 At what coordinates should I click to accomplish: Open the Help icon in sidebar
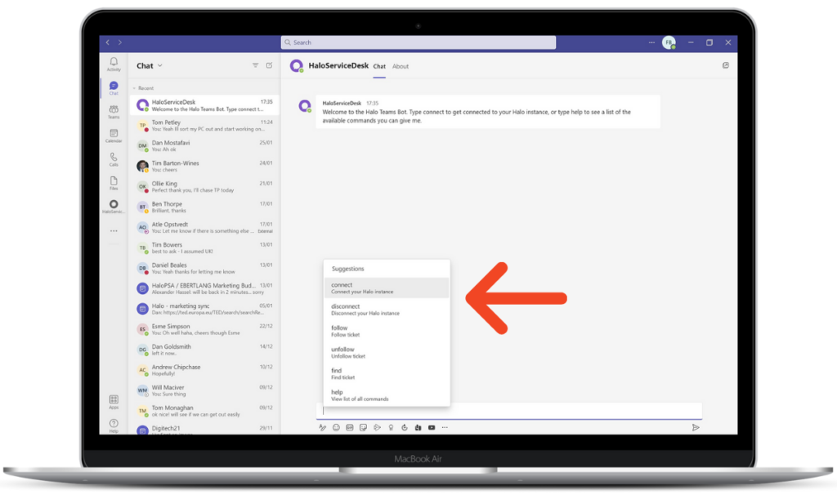pyautogui.click(x=114, y=426)
